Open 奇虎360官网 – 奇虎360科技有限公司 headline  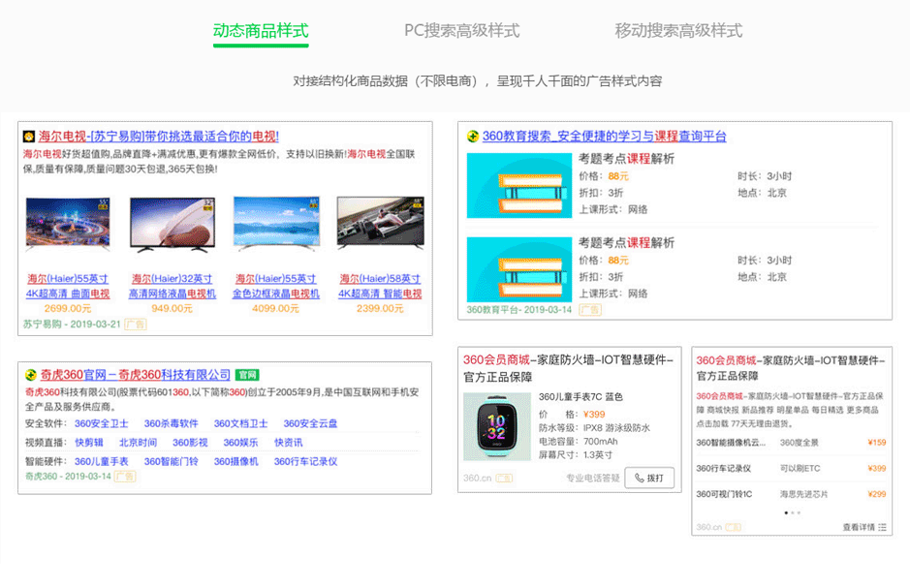click(136, 375)
